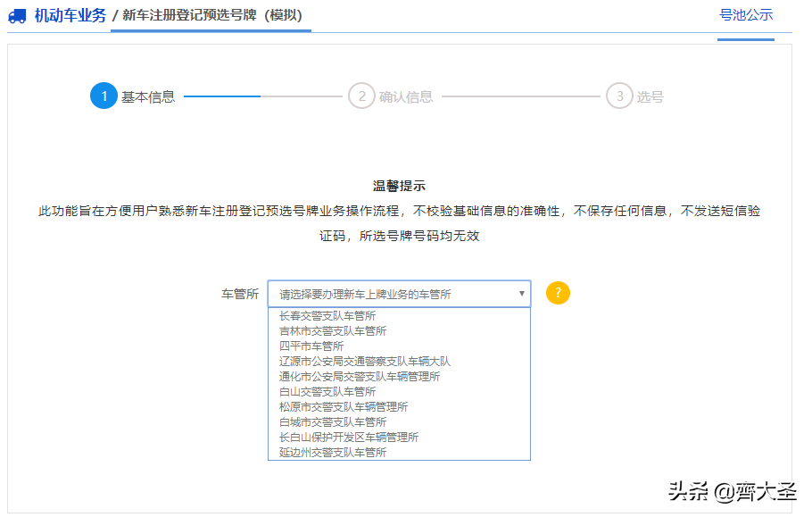Click the dropdown arrow on the 车管所 selector
812x517 pixels.
coord(520,293)
